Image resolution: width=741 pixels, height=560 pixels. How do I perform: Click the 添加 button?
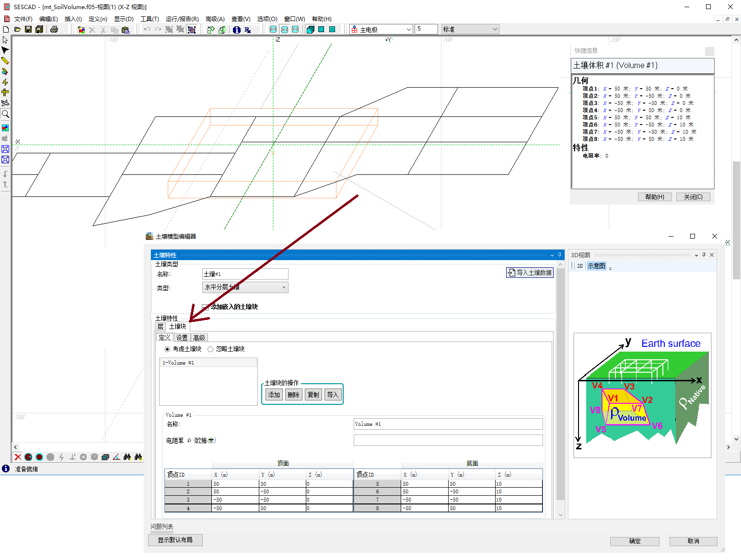click(x=274, y=395)
